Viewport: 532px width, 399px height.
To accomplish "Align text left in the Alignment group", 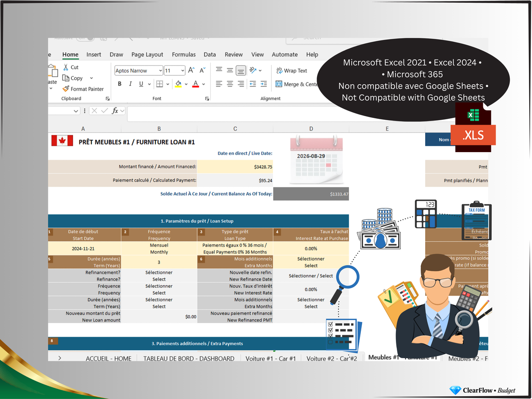I will [219, 84].
